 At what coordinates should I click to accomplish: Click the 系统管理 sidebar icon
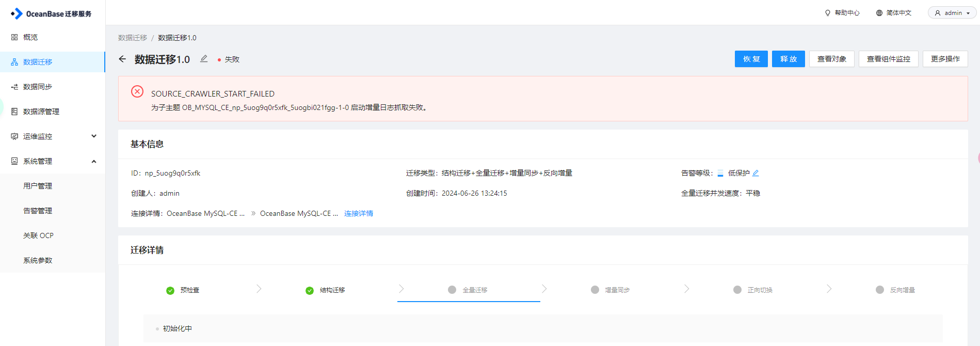14,161
